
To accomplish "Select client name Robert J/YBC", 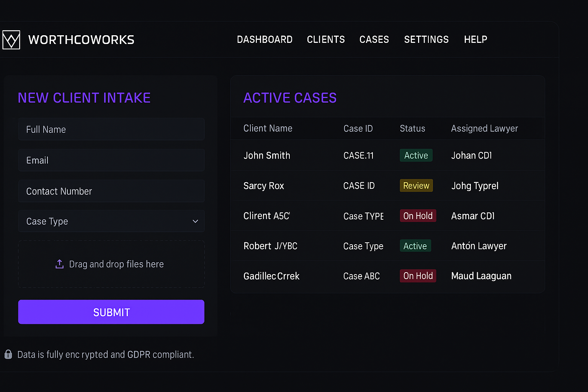I will [x=270, y=246].
